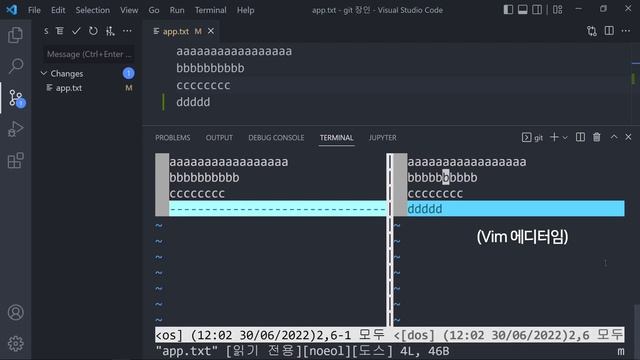This screenshot has width=640, height=360.
Task: Focus the commit Message input box
Action: (x=88, y=54)
